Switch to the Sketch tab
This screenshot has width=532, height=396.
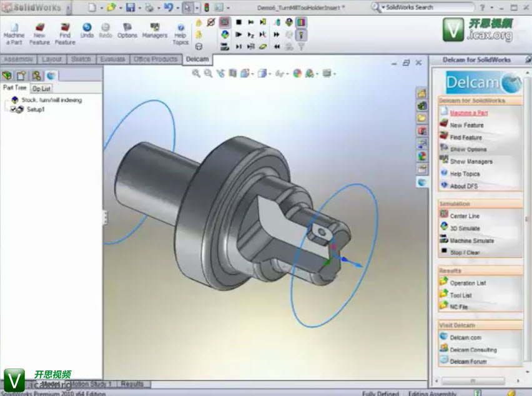pos(81,59)
